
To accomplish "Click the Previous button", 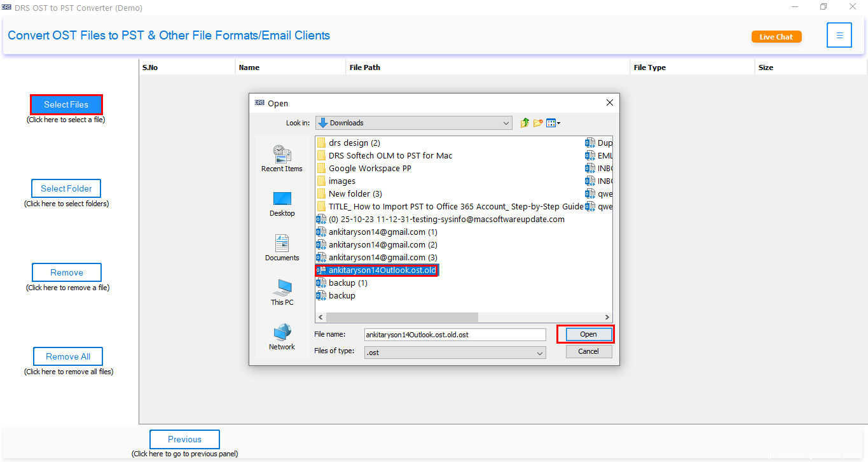I will coord(184,439).
